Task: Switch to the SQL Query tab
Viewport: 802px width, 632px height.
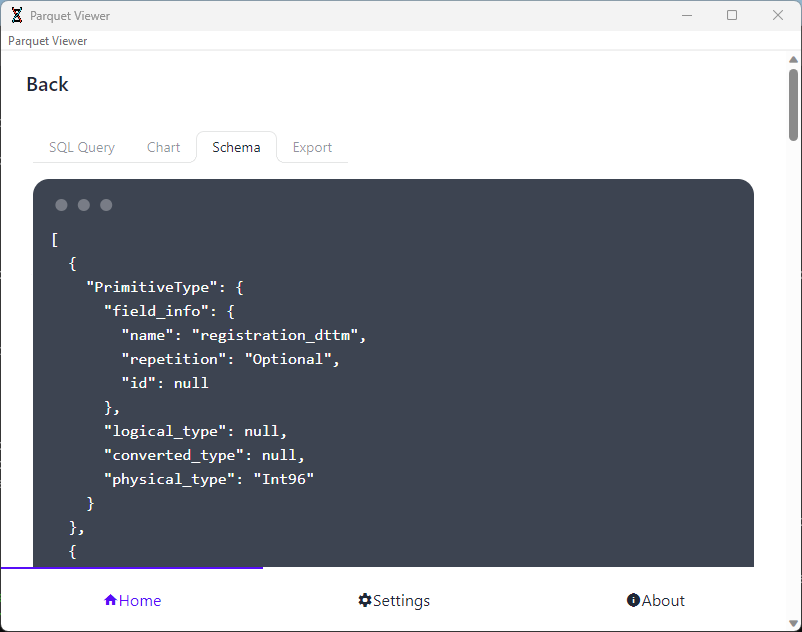Action: click(x=82, y=147)
